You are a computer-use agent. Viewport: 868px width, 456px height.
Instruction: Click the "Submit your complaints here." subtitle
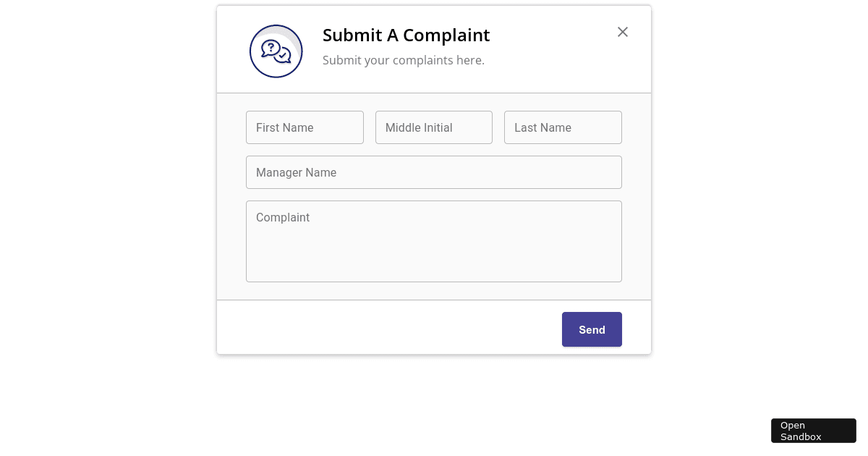pos(404,60)
